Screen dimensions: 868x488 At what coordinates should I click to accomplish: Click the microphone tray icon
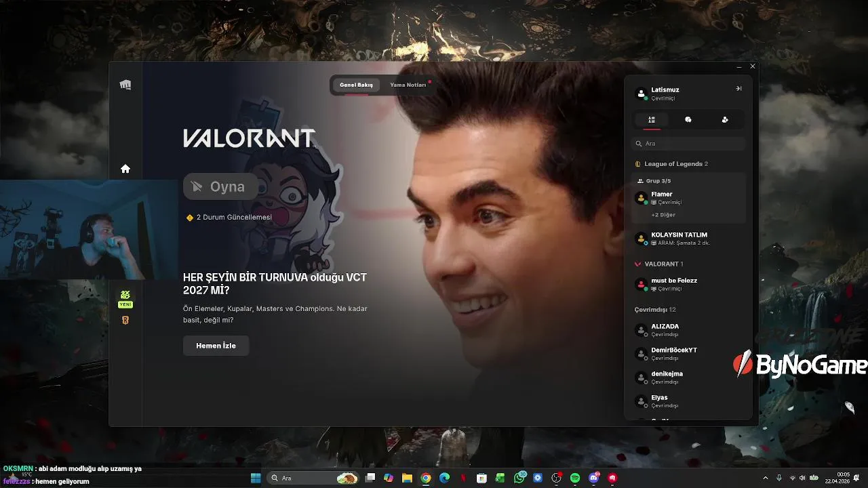(779, 478)
